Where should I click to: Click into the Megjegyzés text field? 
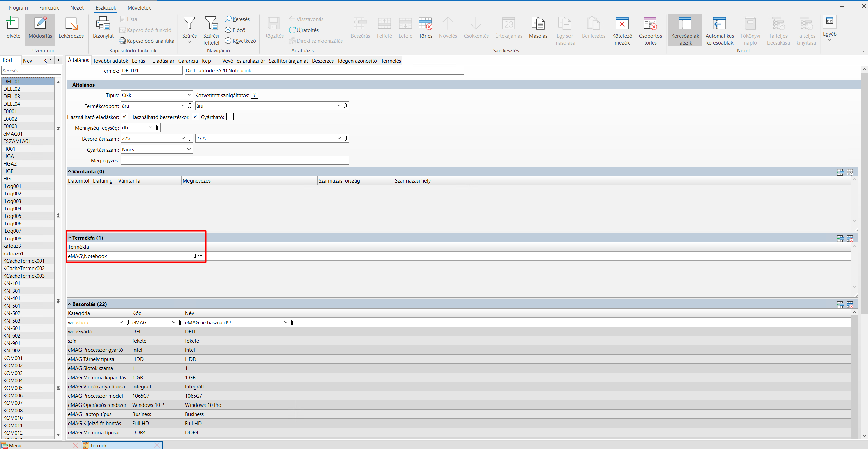point(235,160)
